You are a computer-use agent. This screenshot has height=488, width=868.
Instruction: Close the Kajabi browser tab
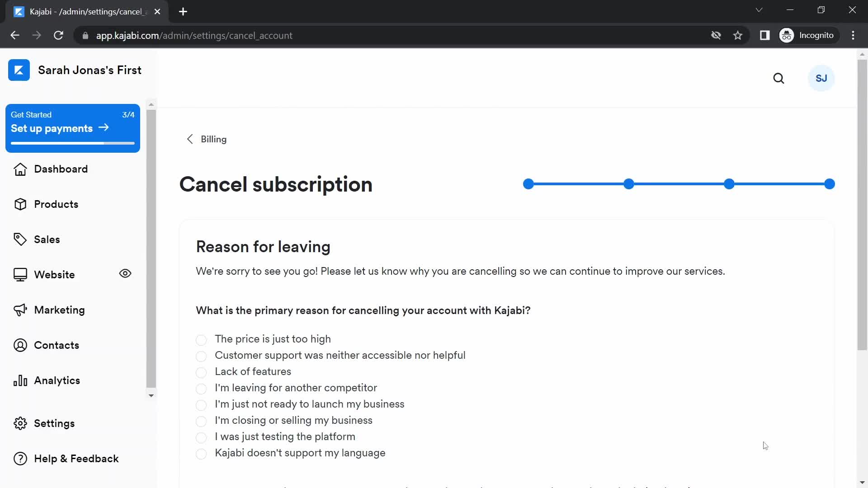coord(157,12)
